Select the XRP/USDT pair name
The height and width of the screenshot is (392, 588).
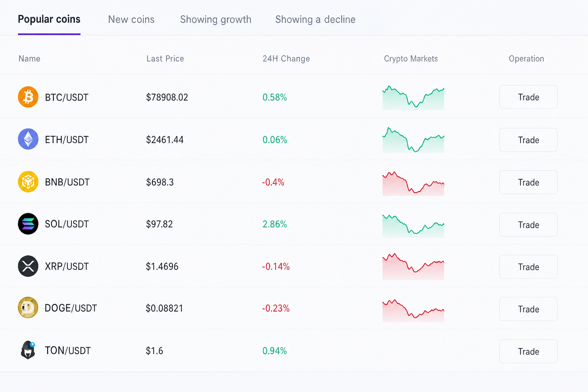pyautogui.click(x=67, y=266)
